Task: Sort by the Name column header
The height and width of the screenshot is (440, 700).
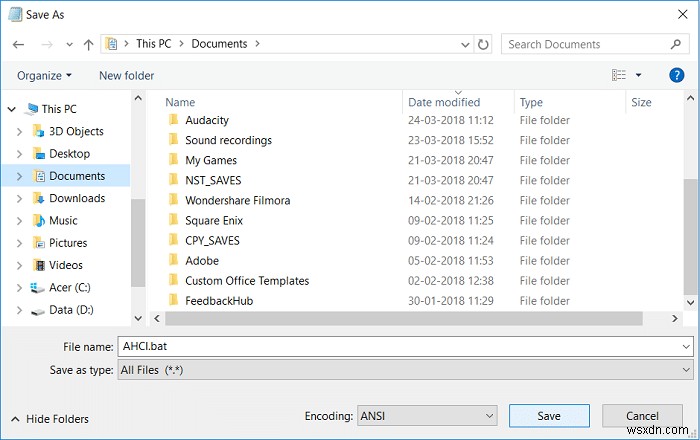Action: coord(180,102)
